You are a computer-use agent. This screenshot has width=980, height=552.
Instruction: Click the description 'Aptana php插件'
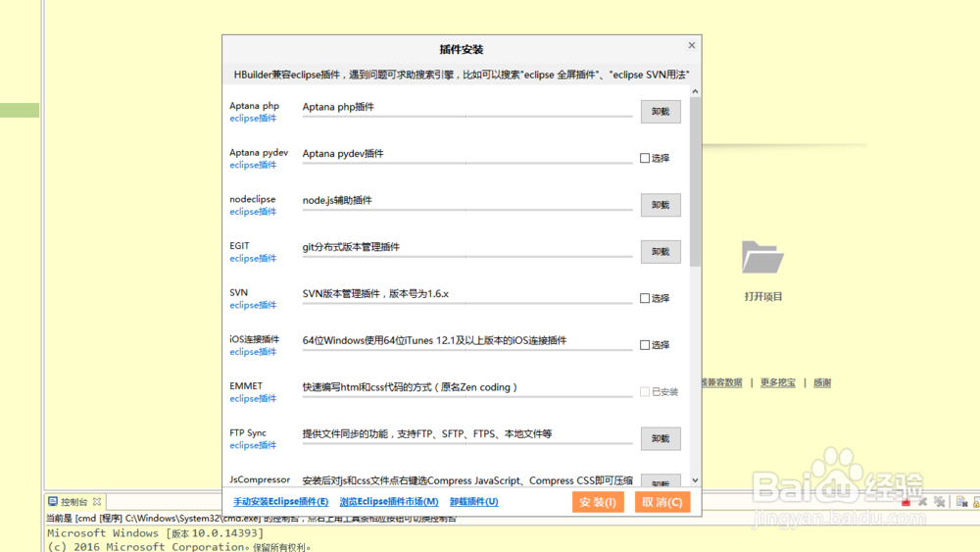coord(338,107)
